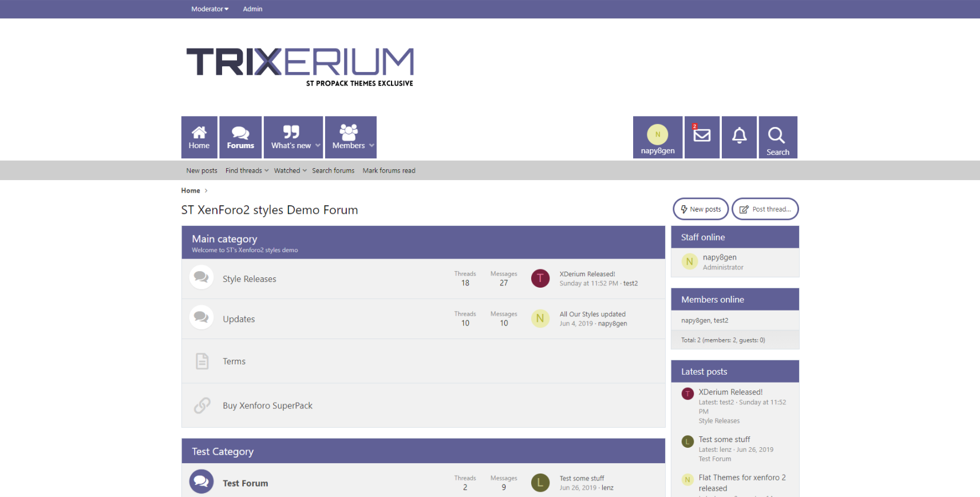Select Mark forums read

coord(389,170)
